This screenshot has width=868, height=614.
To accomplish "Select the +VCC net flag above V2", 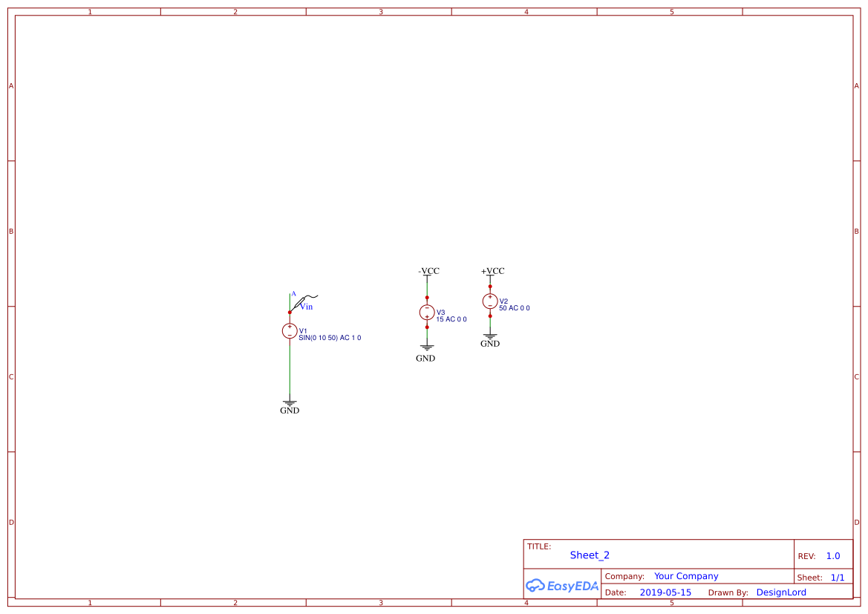I will [x=492, y=271].
